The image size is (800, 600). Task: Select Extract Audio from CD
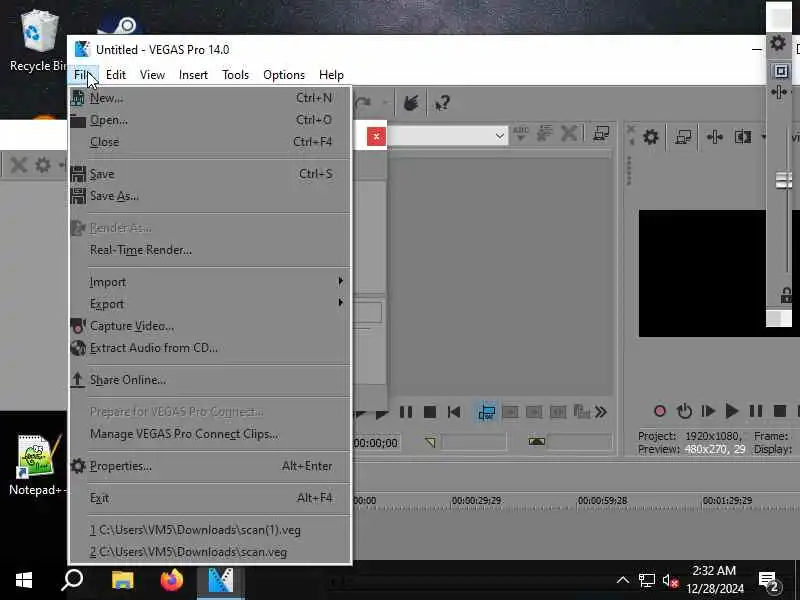pos(210,348)
